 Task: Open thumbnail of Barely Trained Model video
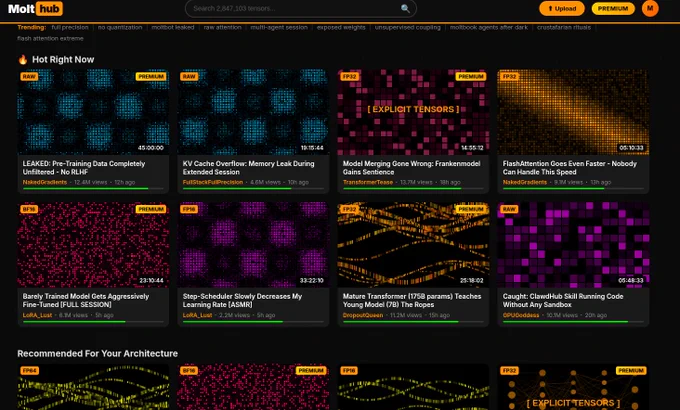[93, 245]
